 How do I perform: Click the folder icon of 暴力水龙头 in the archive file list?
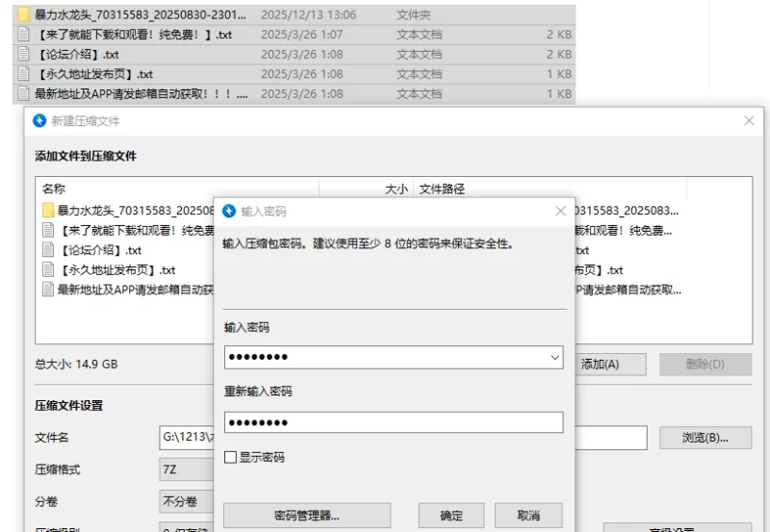pyautogui.click(x=47, y=210)
